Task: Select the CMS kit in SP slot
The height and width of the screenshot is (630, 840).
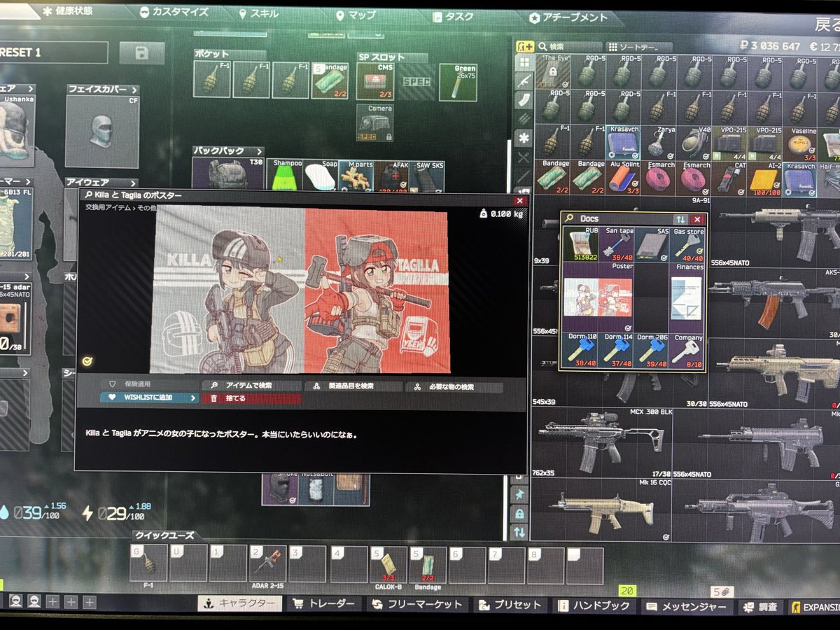Action: click(x=375, y=81)
